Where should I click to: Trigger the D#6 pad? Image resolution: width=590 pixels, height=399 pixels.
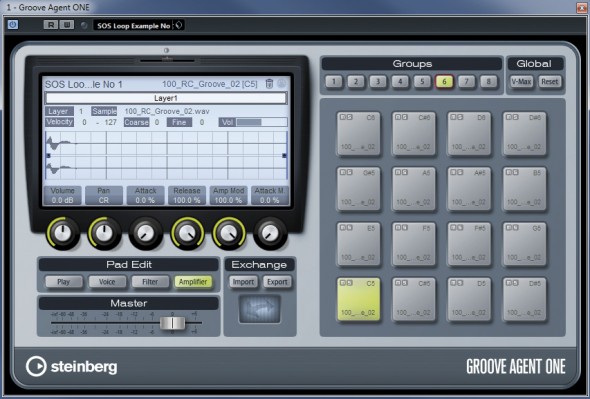(525, 133)
